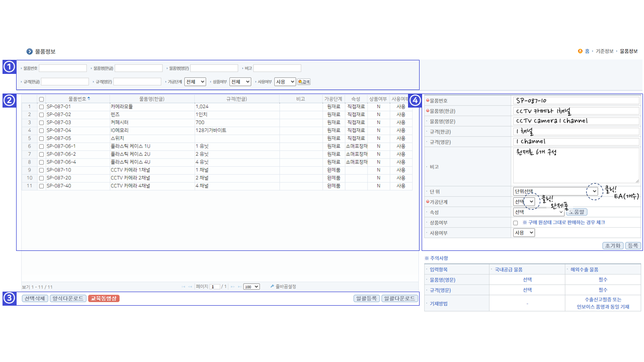Click the 검색 search magnifier button

[304, 81]
